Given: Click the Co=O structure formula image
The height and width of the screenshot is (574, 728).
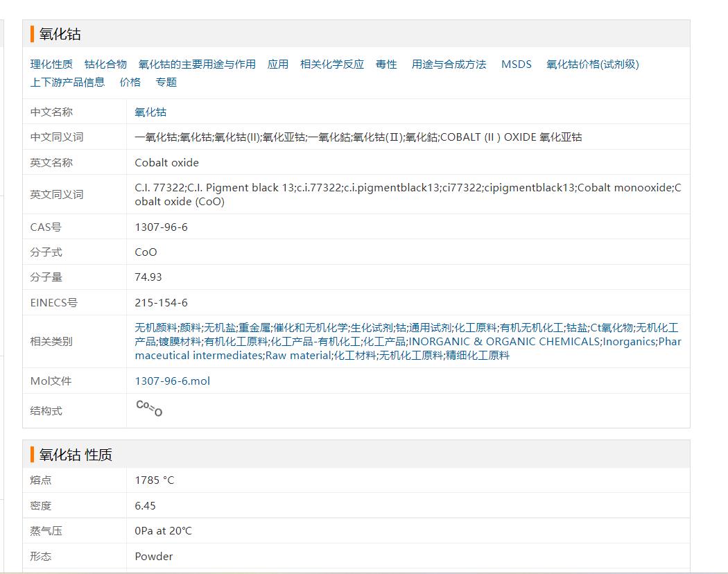Looking at the screenshot, I should click(x=149, y=408).
